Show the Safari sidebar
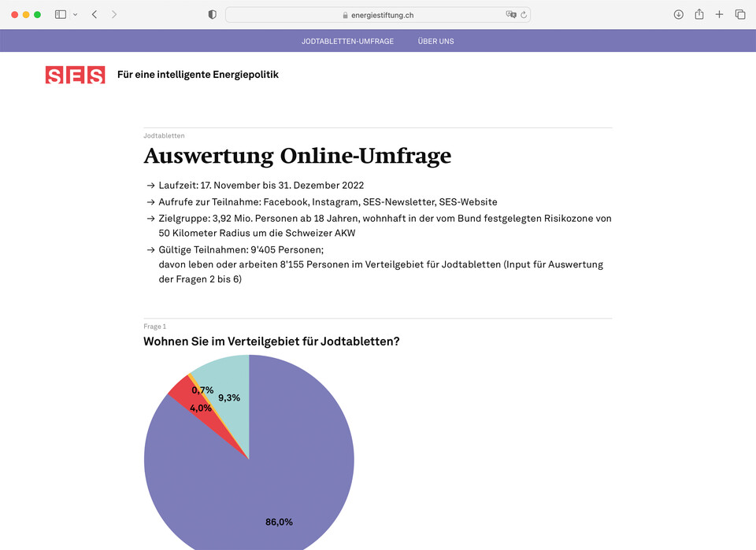Viewport: 756px width, 550px height. coord(59,14)
